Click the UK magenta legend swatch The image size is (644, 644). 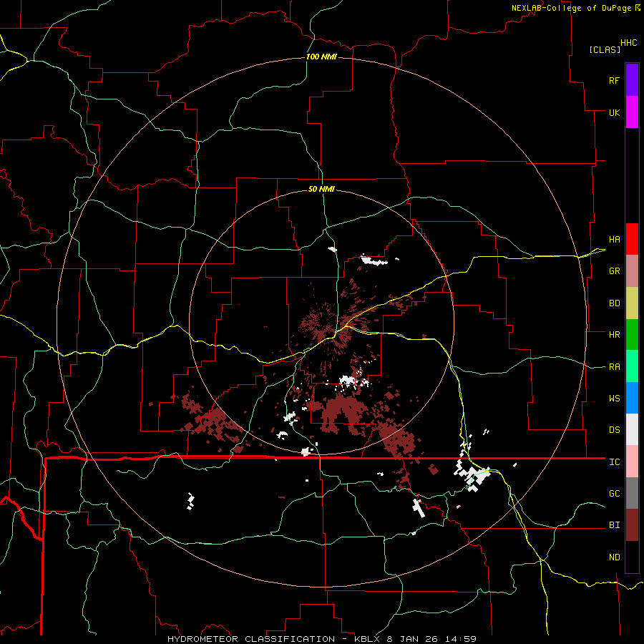632,112
